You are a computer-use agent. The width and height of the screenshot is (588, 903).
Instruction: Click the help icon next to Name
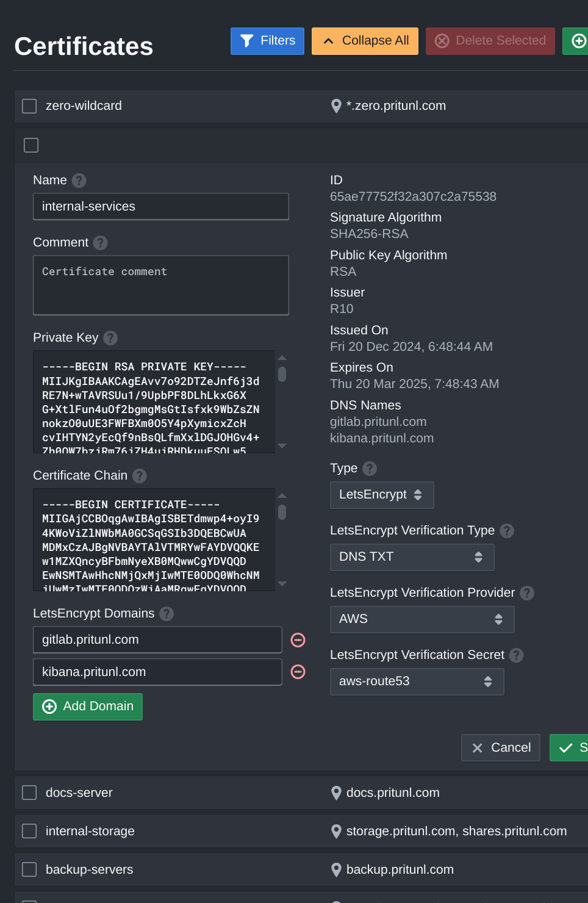(x=79, y=180)
